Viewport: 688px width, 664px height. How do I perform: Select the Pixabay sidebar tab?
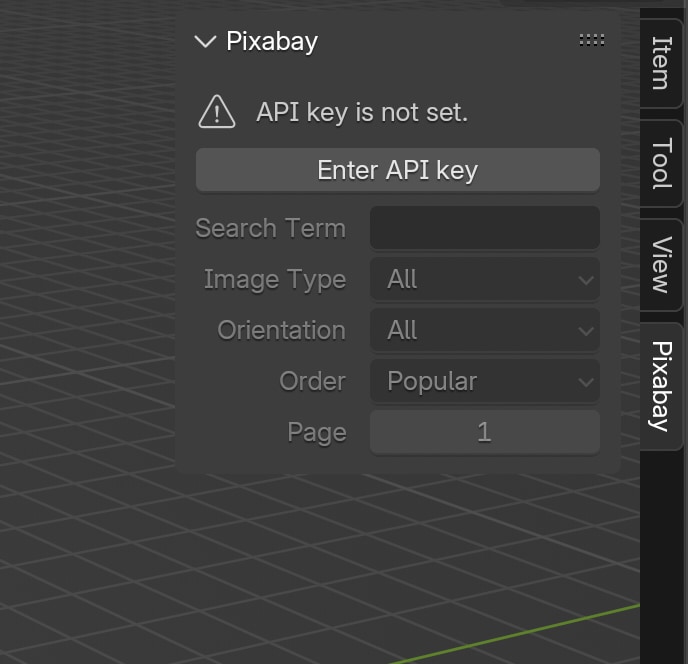661,386
